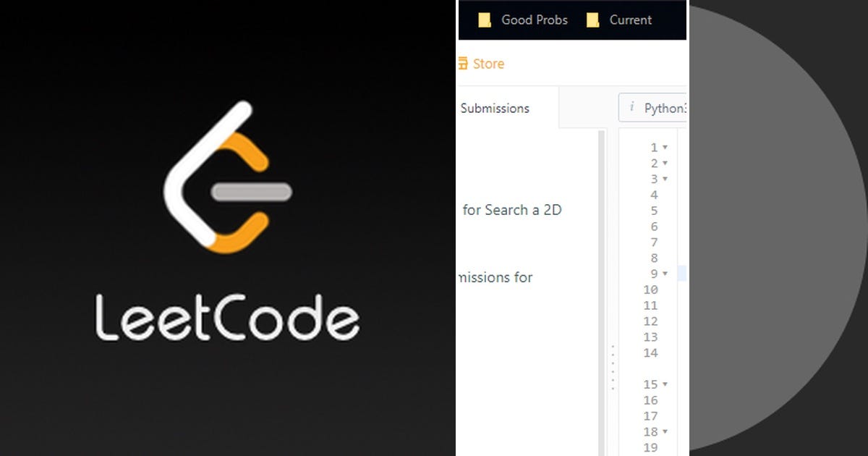
Task: Click line number 8 in the gutter
Action: pos(654,258)
